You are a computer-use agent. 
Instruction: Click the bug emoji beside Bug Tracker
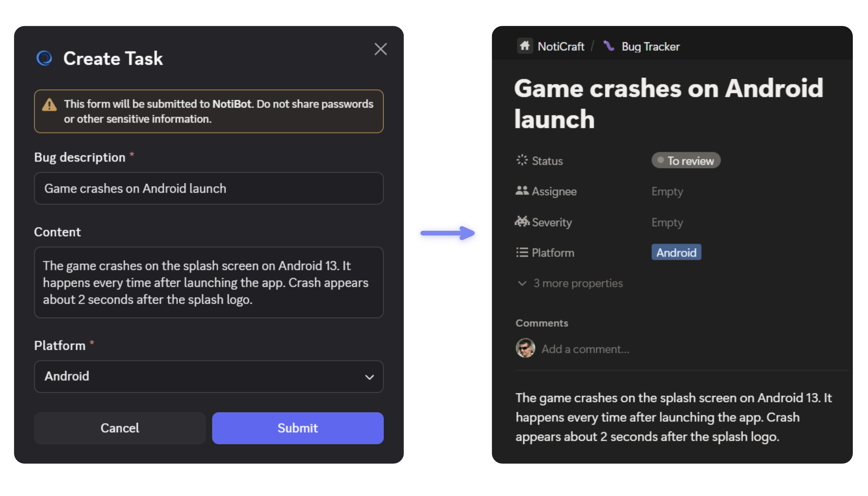click(609, 46)
